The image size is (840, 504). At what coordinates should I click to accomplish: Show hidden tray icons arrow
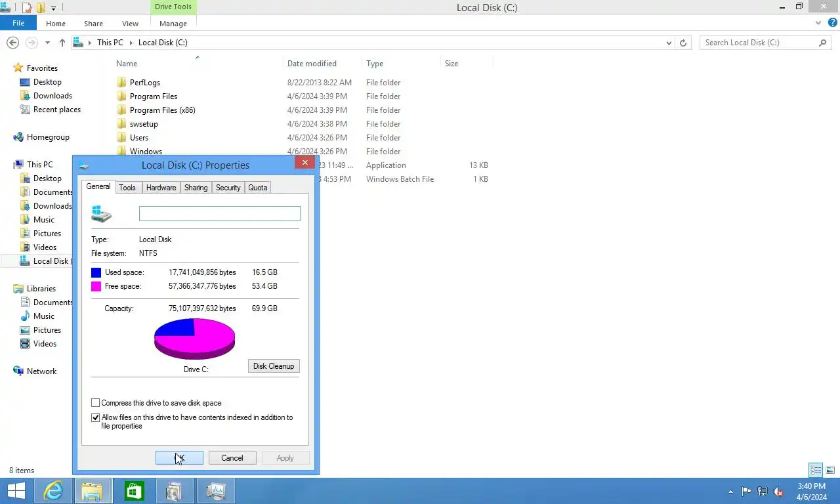pyautogui.click(x=730, y=492)
